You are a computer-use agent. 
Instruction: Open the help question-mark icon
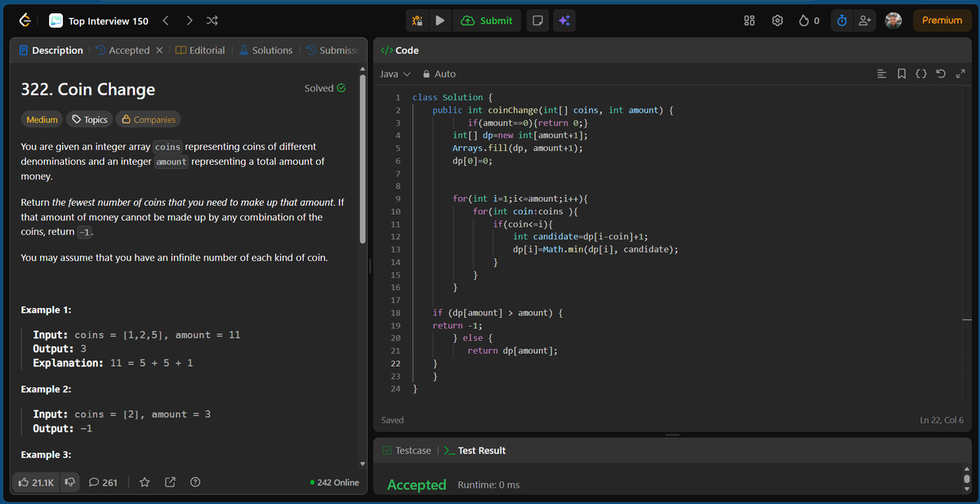coord(195,483)
